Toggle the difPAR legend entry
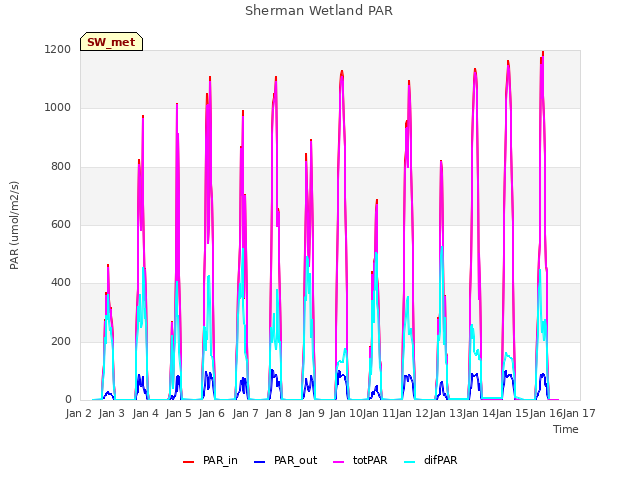This screenshot has width=640, height=480. tap(431, 461)
